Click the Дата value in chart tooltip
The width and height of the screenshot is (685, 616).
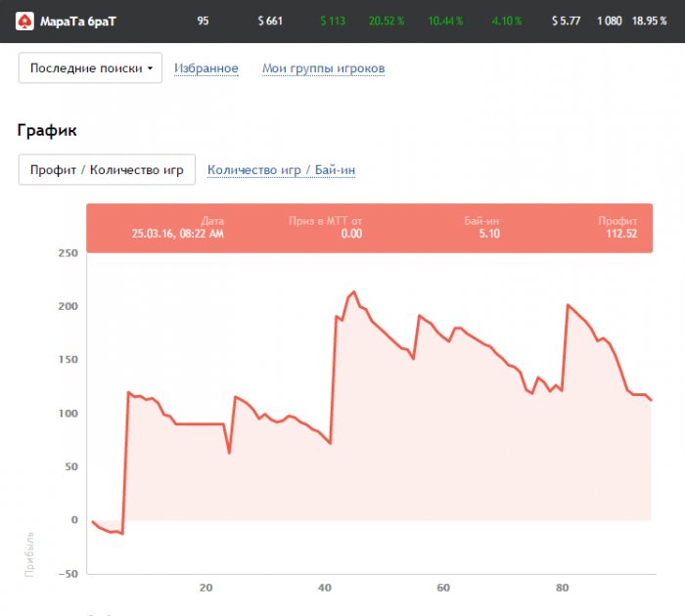click(x=177, y=234)
